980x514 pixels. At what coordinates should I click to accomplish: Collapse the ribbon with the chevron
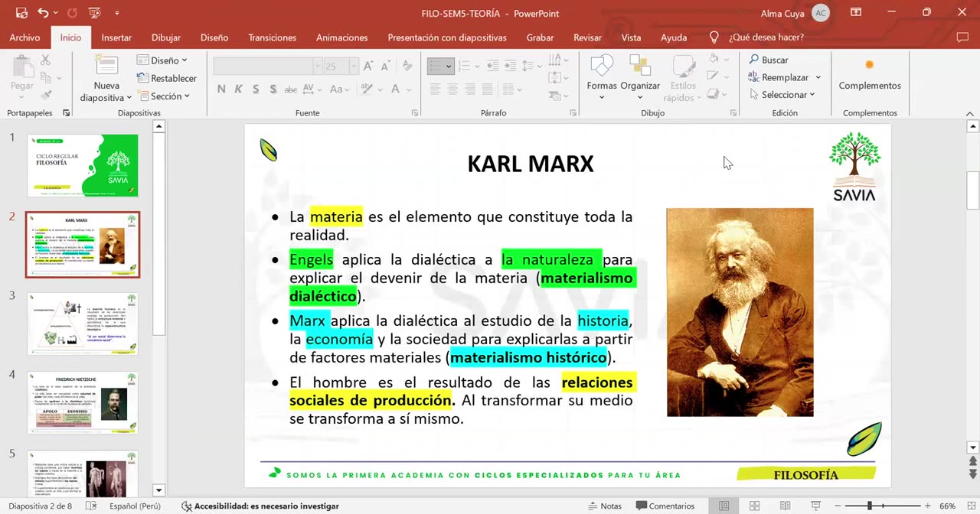969,113
